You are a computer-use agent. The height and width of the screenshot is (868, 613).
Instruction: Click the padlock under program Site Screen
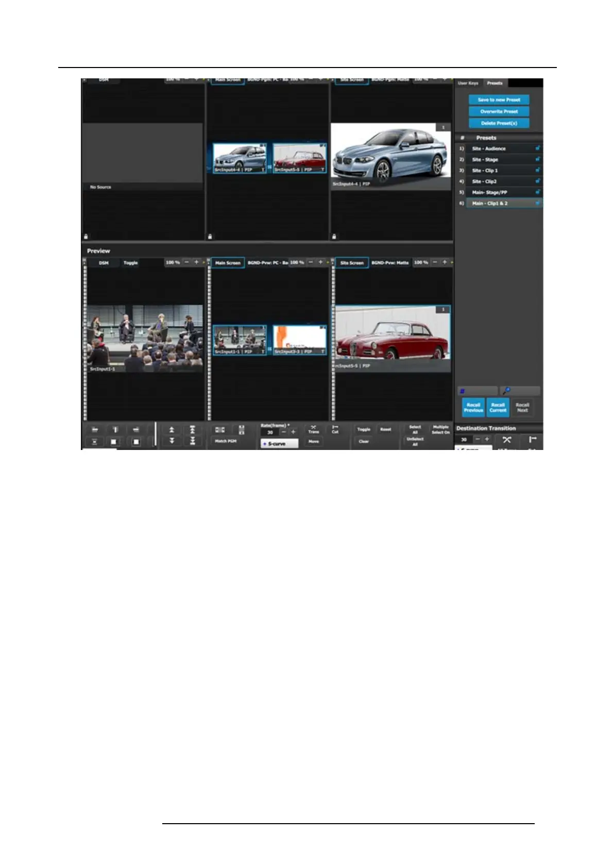334,237
